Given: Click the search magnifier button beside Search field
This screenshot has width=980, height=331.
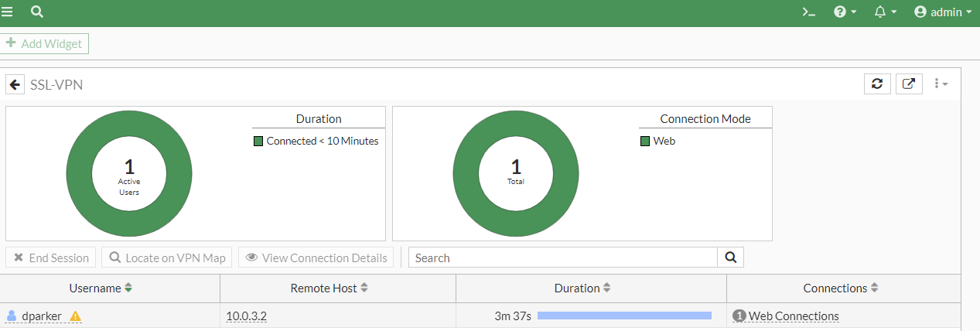Looking at the screenshot, I should click(730, 258).
